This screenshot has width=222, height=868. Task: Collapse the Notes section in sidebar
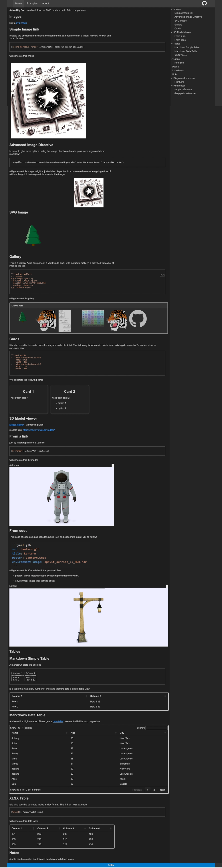[172, 59]
